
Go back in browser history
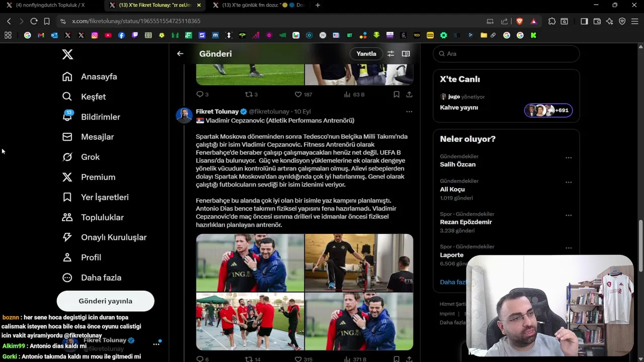click(9, 21)
